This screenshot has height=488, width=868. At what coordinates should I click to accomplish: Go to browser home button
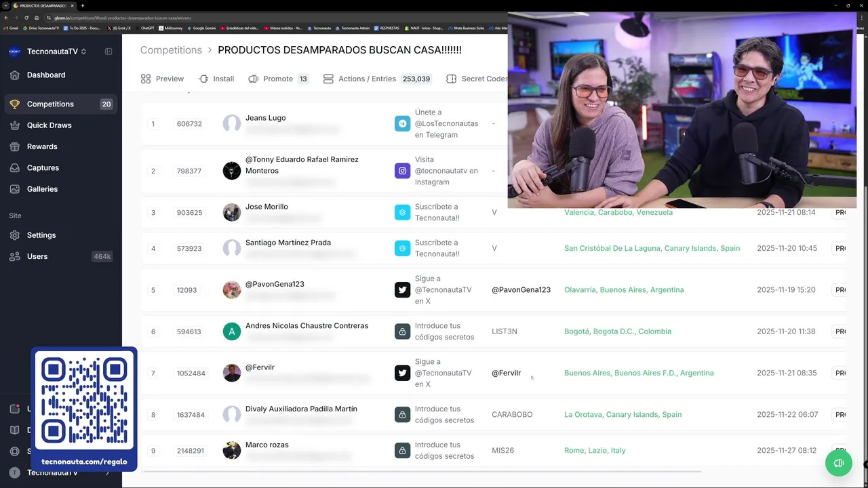point(37,18)
